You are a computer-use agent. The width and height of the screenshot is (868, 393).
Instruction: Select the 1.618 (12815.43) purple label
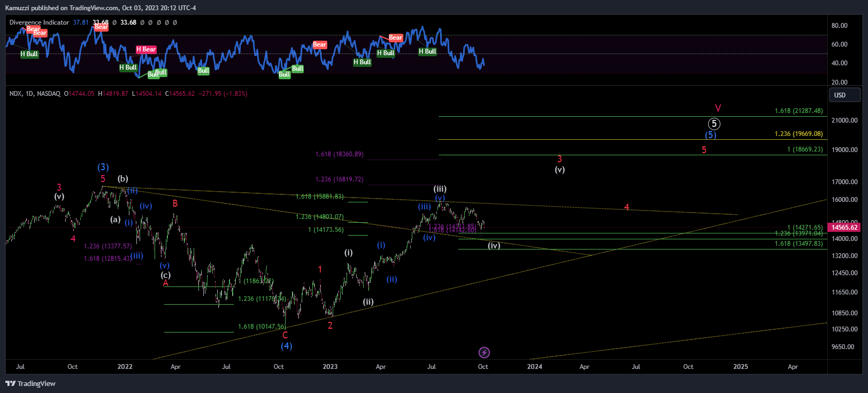[107, 259]
